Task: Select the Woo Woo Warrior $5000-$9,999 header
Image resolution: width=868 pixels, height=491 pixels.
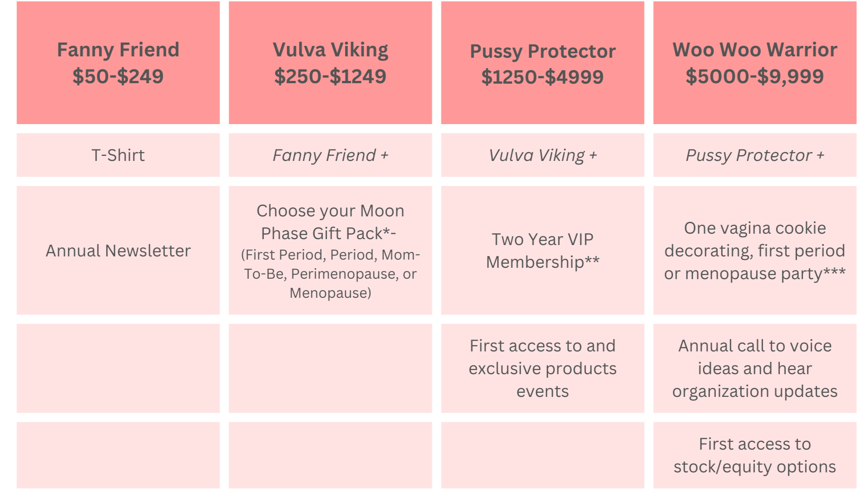Action: (754, 63)
